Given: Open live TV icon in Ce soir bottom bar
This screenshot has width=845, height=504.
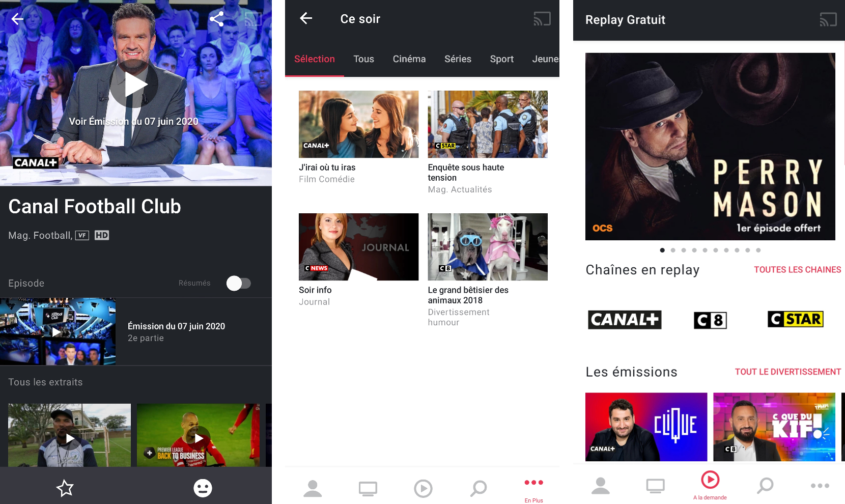Looking at the screenshot, I should coord(368,489).
